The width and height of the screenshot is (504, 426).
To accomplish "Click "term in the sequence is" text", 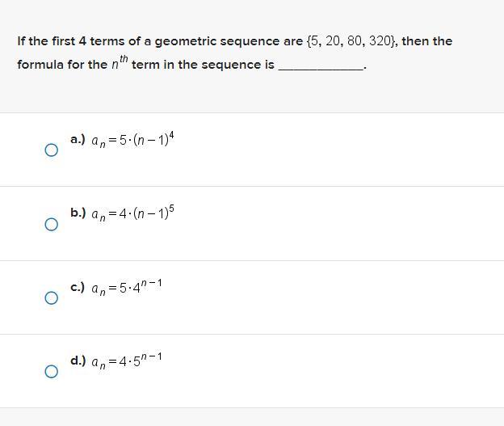I will pyautogui.click(x=203, y=65).
